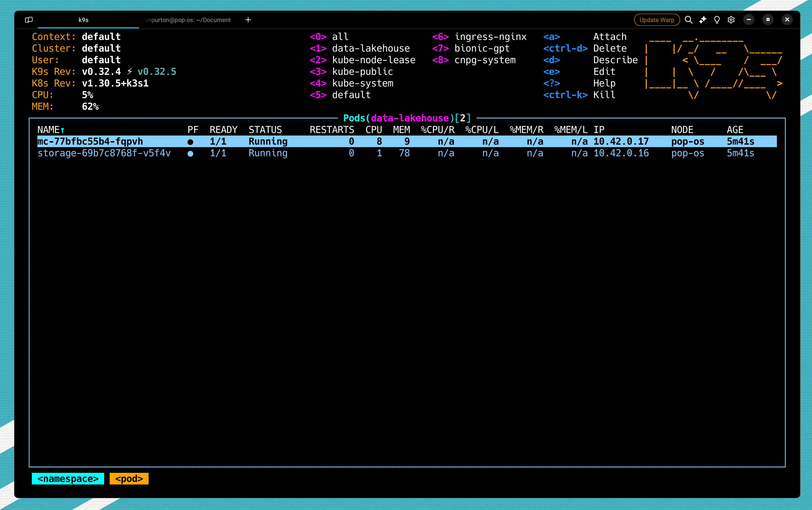The width and height of the screenshot is (812, 510).
Task: Click the STATUS column header
Action: tap(265, 130)
